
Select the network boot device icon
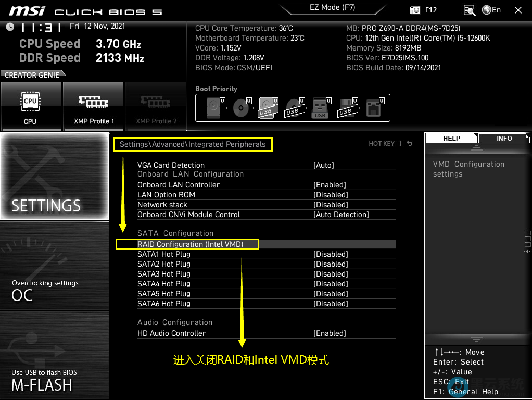373,108
